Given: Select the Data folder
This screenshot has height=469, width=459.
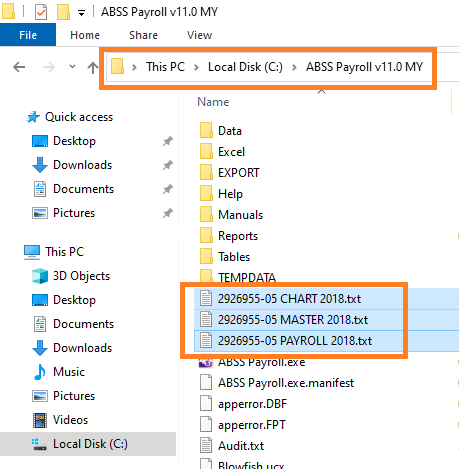Looking at the screenshot, I should pos(230,131).
